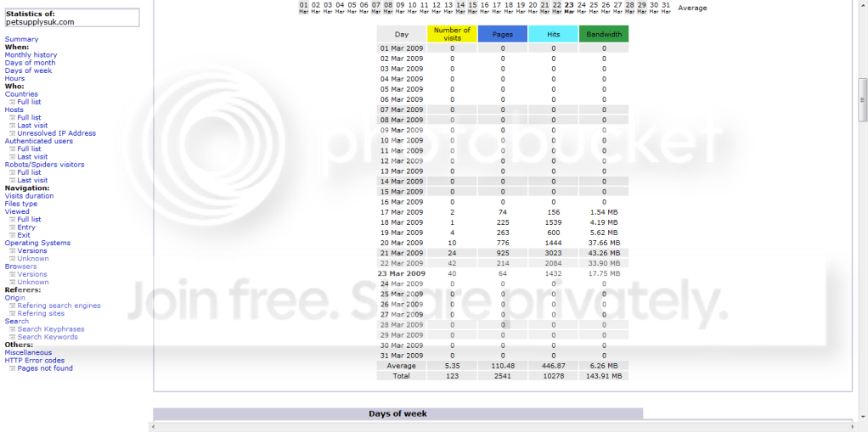Open Operating Systems Unknown link
The image size is (868, 432).
click(32, 258)
